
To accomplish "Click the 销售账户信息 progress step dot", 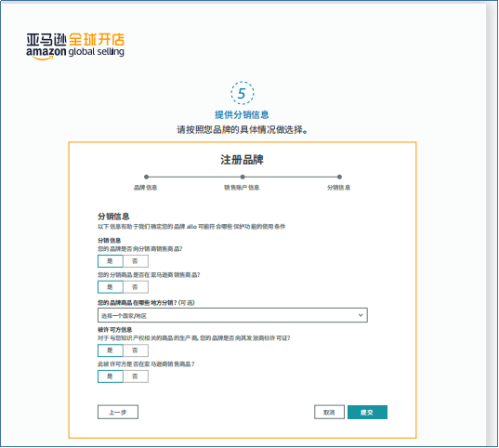I will (243, 177).
